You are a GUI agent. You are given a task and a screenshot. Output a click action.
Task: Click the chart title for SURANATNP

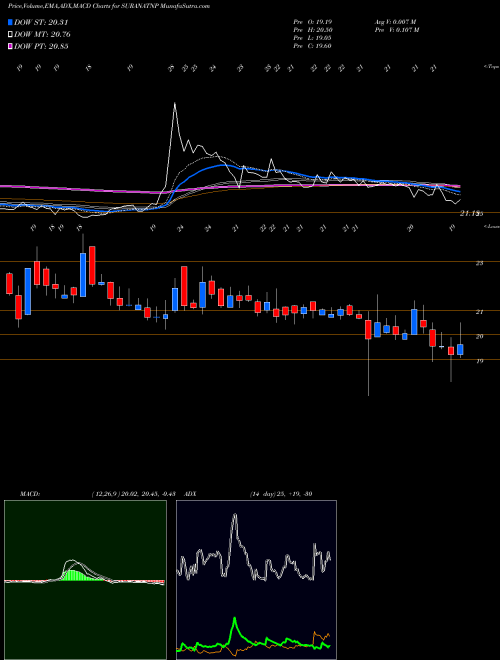click(x=109, y=6)
